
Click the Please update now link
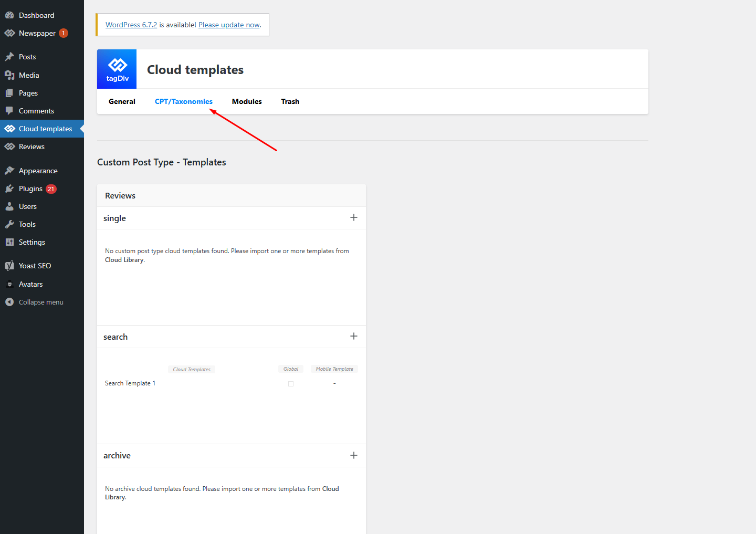229,25
